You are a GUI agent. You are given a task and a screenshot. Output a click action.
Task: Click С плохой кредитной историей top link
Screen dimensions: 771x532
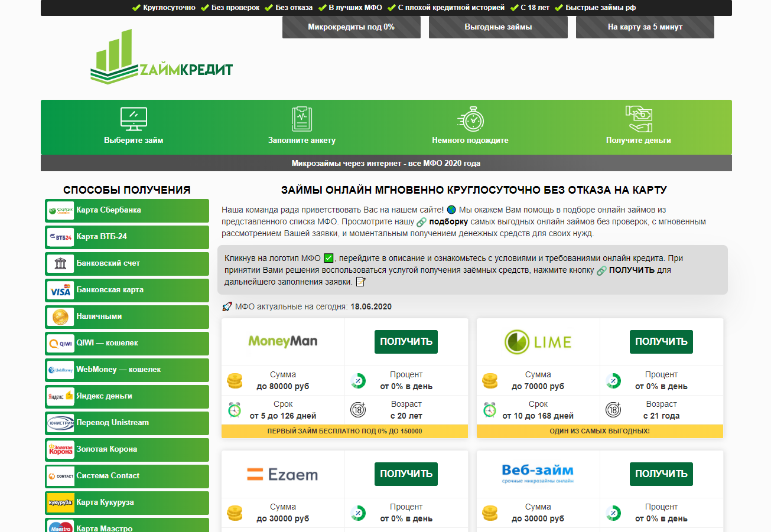tap(451, 8)
